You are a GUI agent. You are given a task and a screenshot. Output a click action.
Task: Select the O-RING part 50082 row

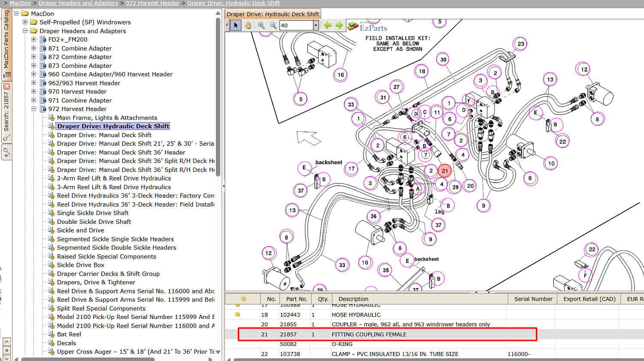click(x=434, y=344)
